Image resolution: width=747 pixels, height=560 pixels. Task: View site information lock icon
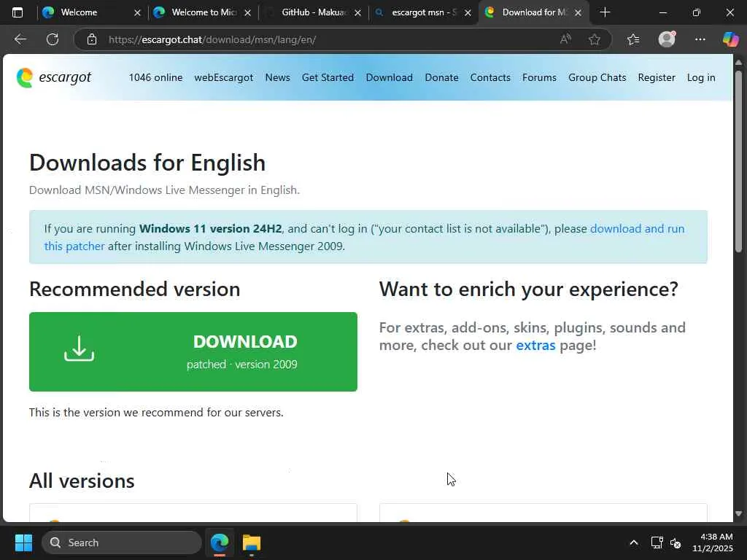pos(92,39)
